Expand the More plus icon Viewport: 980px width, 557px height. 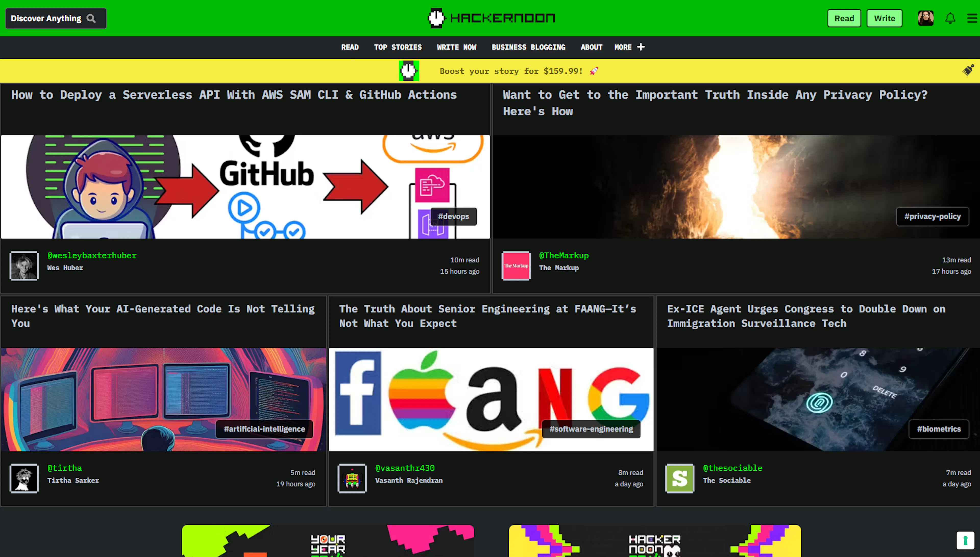tap(641, 47)
